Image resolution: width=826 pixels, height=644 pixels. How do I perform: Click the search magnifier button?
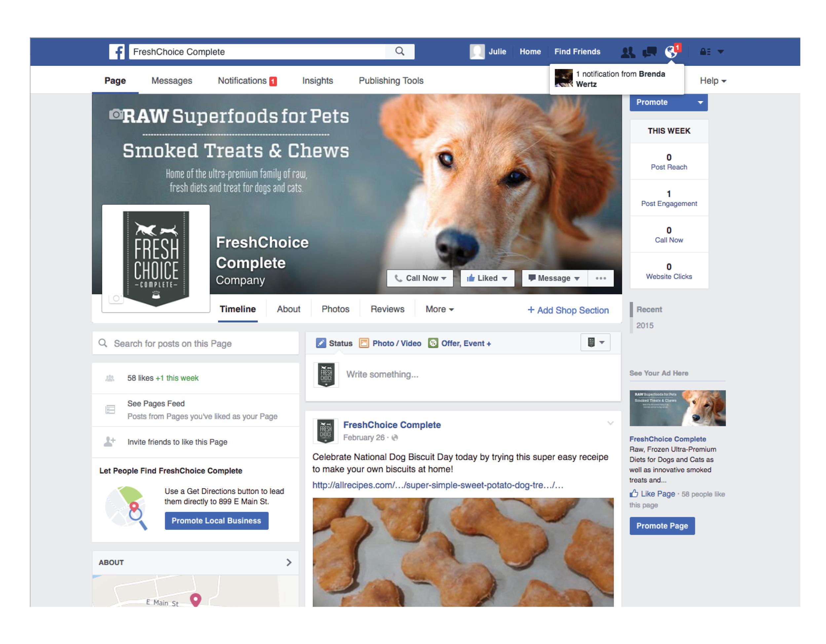[x=399, y=52]
